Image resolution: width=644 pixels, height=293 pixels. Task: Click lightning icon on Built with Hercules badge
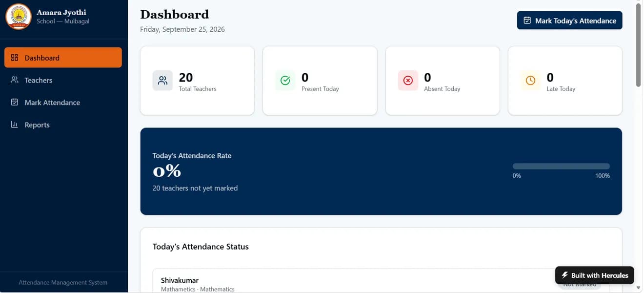coord(565,275)
